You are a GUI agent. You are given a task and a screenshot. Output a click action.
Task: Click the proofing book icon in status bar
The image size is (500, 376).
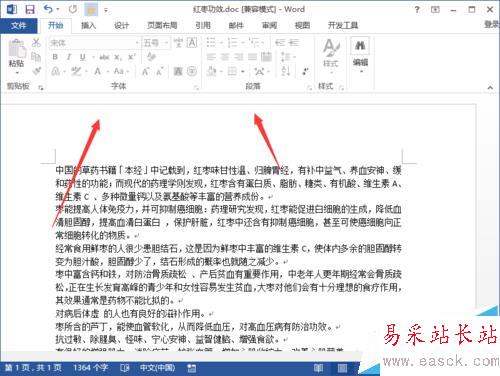click(x=125, y=368)
